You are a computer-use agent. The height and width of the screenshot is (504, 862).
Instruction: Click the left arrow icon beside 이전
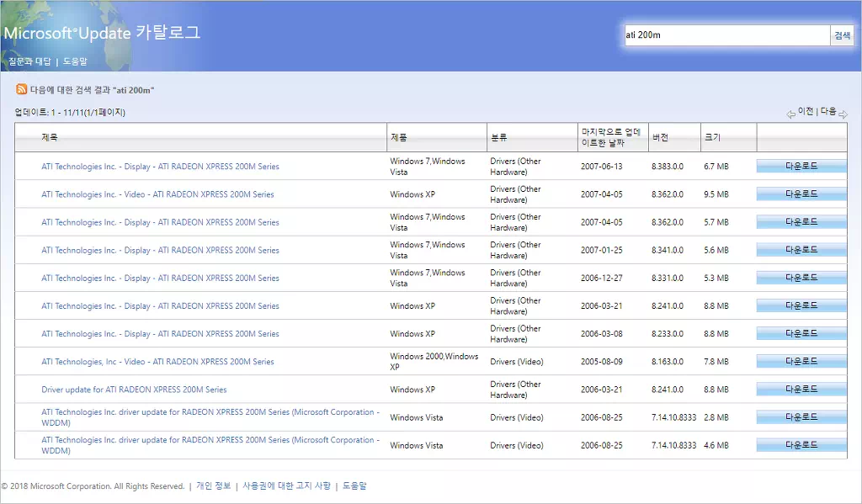click(790, 114)
